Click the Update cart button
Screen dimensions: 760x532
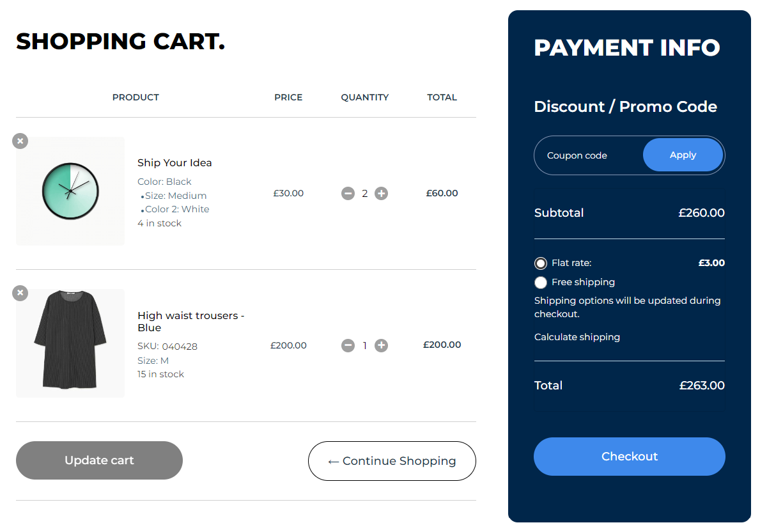(99, 460)
